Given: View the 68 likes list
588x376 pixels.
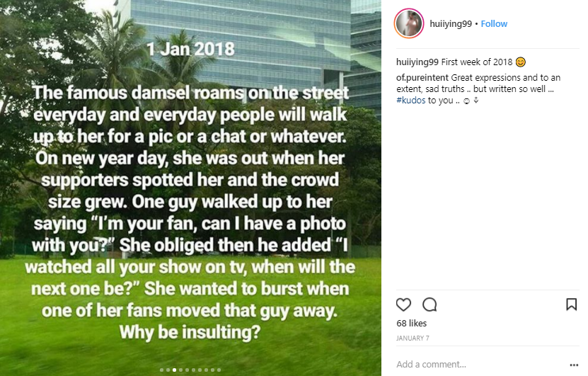Looking at the screenshot, I should click(411, 323).
